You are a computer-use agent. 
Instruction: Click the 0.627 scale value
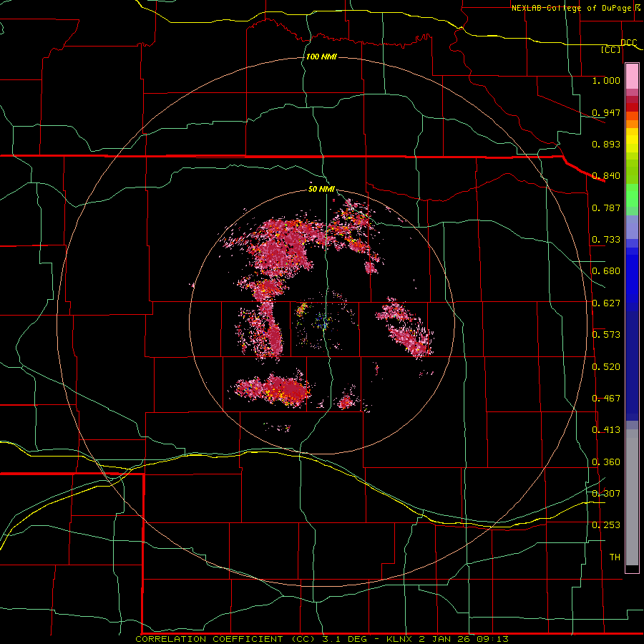point(606,303)
